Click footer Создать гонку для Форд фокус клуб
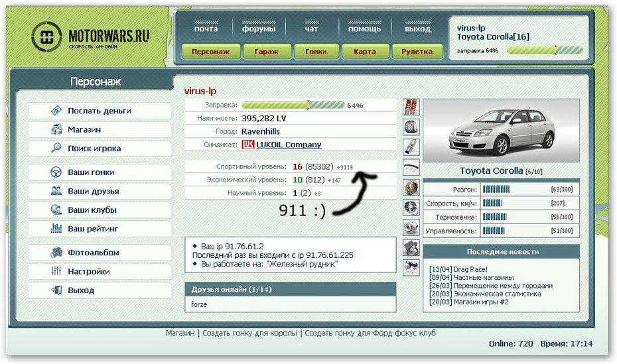617x364 pixels. coord(370,333)
